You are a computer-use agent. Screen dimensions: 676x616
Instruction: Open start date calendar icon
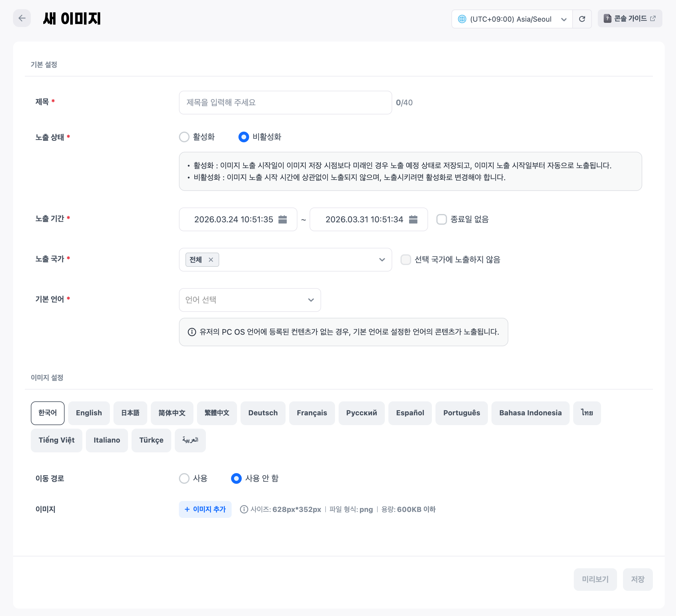[283, 219]
